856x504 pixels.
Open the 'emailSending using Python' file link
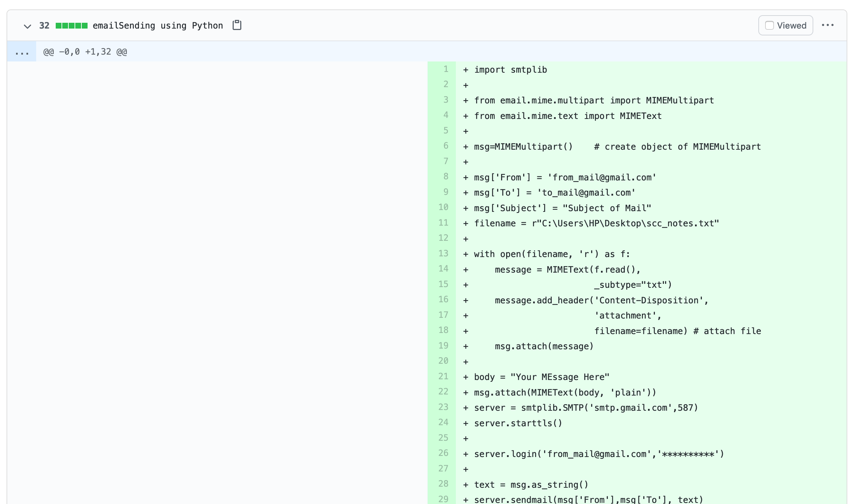158,26
